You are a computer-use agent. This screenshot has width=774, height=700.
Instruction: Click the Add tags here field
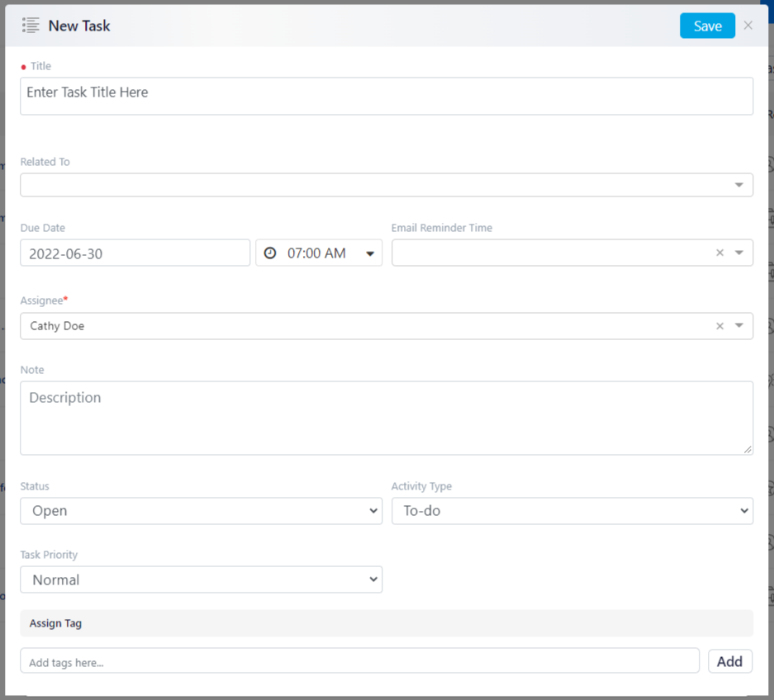359,661
